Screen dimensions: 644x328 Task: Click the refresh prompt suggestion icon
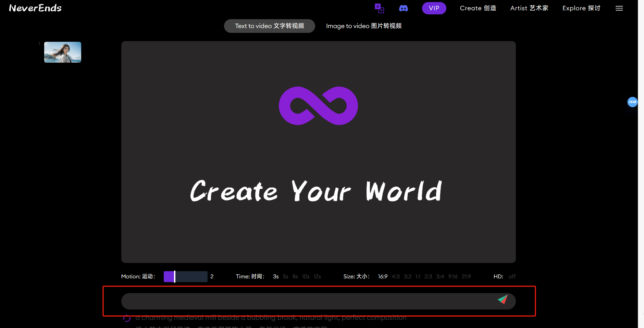127,318
